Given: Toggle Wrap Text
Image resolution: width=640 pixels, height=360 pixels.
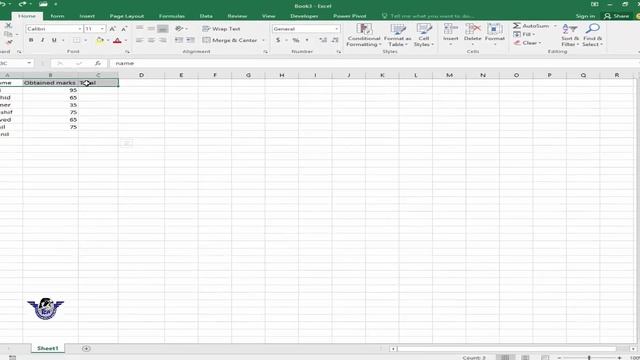Looking at the screenshot, I should [222, 29].
